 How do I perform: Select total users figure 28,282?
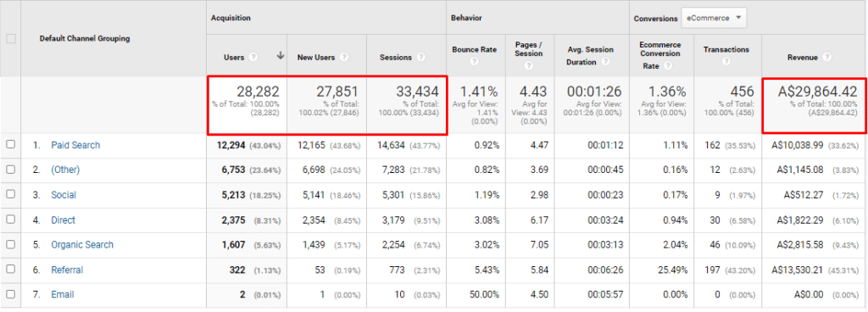coord(258,92)
